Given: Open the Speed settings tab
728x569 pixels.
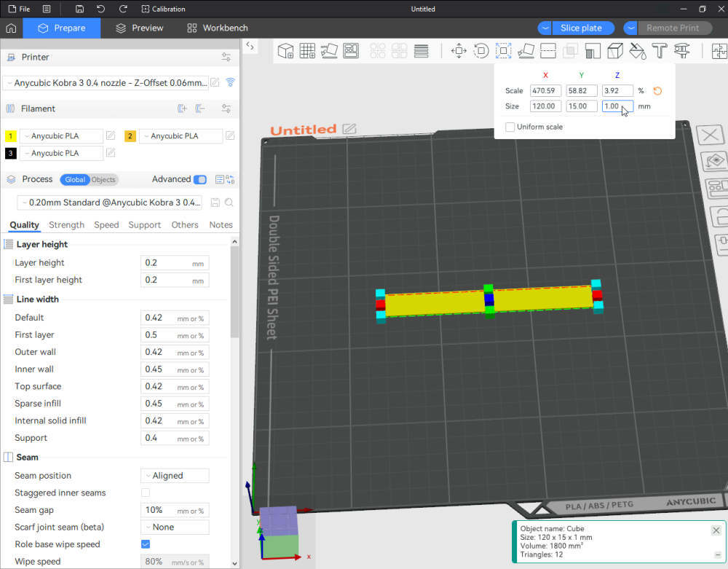Looking at the screenshot, I should (x=106, y=225).
